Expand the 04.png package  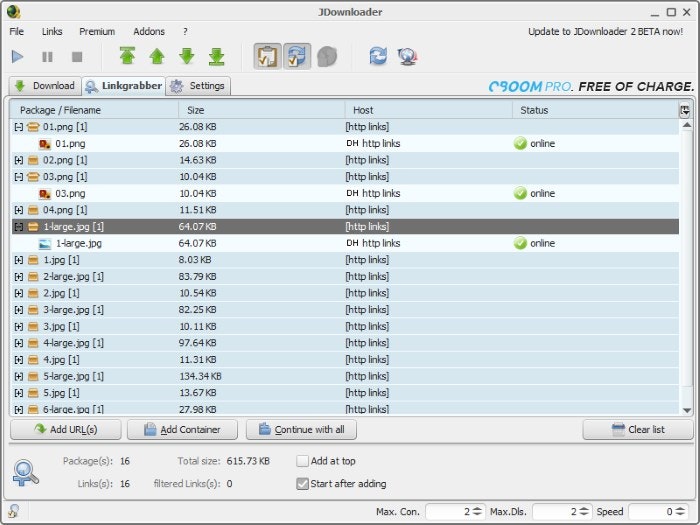[18, 210]
